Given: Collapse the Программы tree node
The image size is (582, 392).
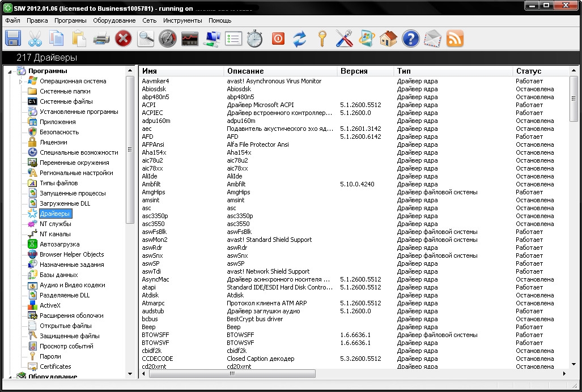Looking at the screenshot, I should pyautogui.click(x=10, y=71).
